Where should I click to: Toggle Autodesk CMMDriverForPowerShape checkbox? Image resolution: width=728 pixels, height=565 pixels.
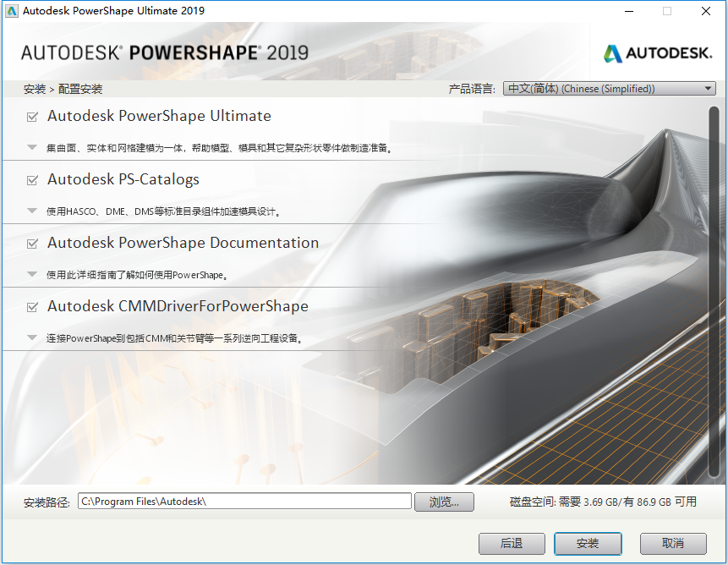coord(32,307)
